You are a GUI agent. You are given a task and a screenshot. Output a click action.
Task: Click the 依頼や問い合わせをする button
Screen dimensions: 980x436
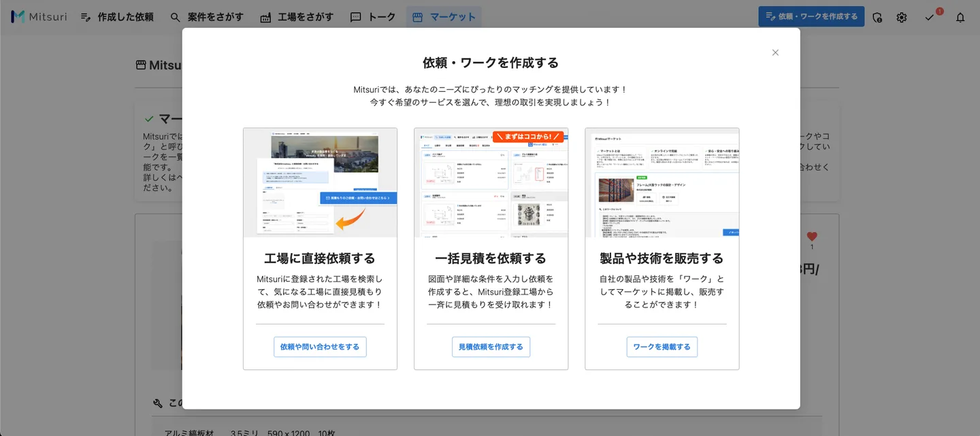(320, 347)
